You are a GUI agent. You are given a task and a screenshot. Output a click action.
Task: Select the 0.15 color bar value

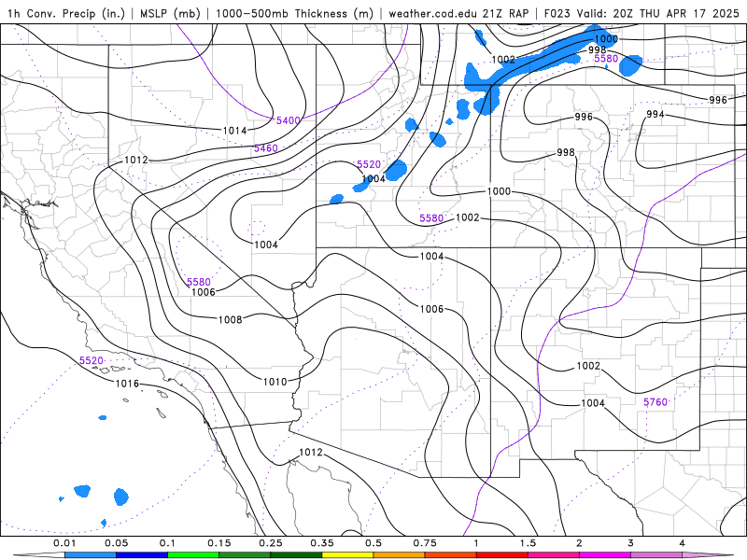click(x=219, y=543)
